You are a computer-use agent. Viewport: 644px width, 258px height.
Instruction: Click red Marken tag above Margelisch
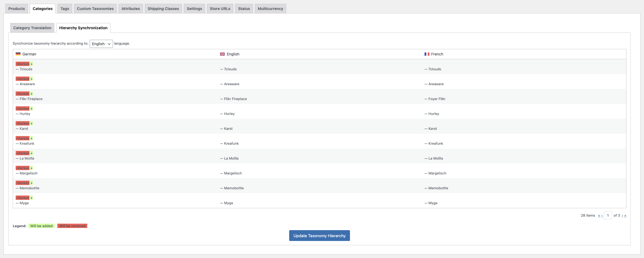[23, 168]
